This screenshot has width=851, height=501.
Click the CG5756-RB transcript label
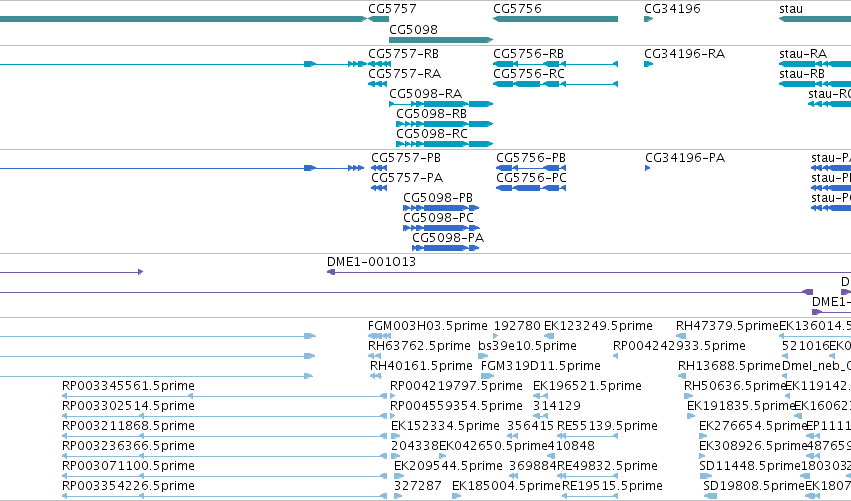[529, 54]
